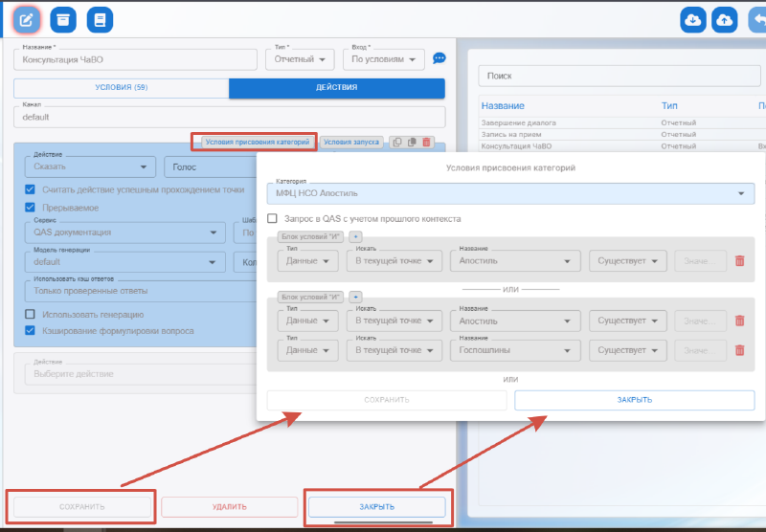Toggle the Прерываемое checkbox
The height and width of the screenshot is (532, 766).
point(31,208)
